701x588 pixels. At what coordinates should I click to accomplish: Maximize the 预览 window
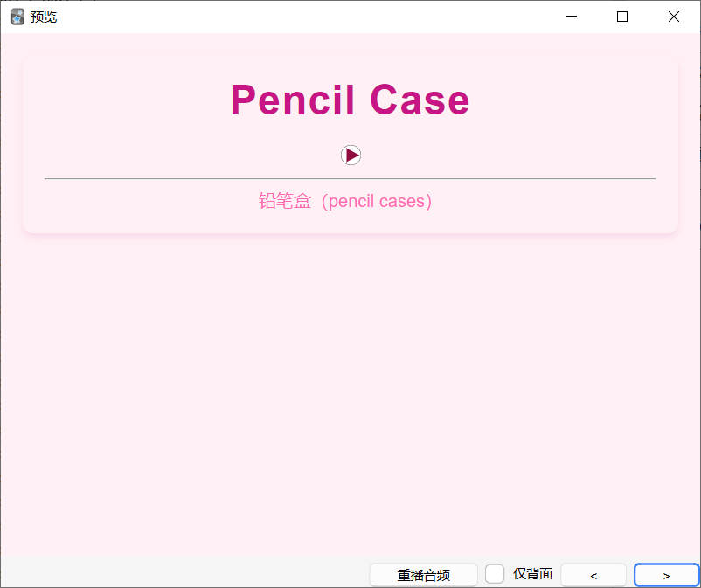coord(622,17)
